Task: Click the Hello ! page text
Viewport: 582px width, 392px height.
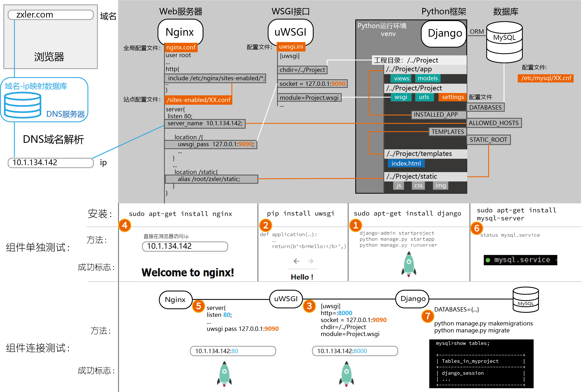Action: coord(302,277)
